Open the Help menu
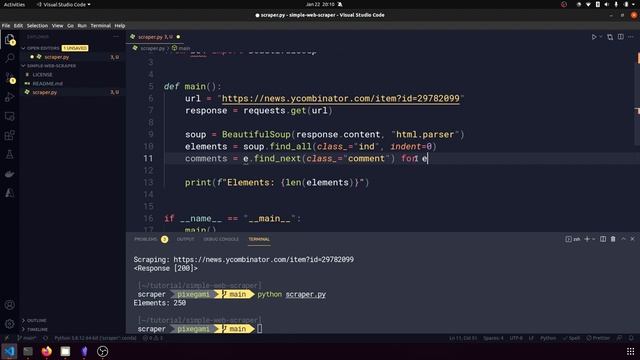 point(120,25)
